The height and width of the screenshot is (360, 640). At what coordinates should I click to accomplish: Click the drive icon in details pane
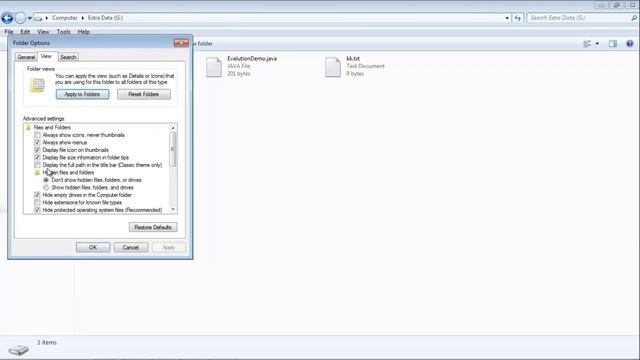point(19,350)
